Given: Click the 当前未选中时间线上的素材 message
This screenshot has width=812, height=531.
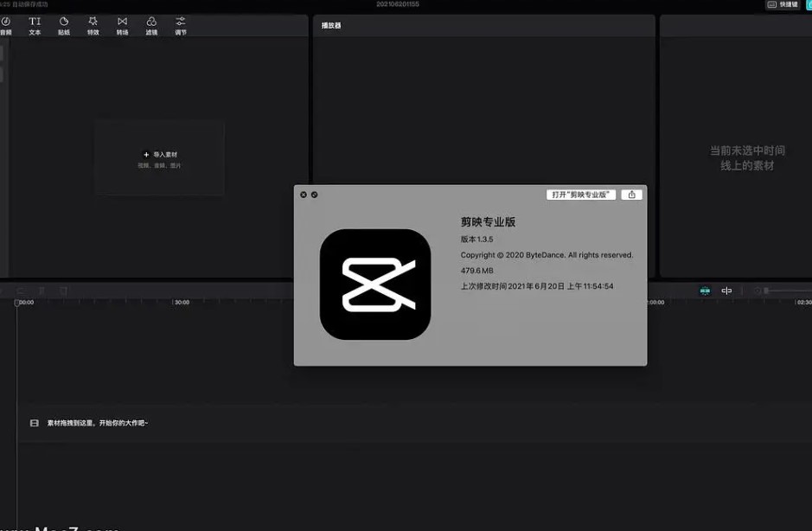Looking at the screenshot, I should pyautogui.click(x=747, y=158).
